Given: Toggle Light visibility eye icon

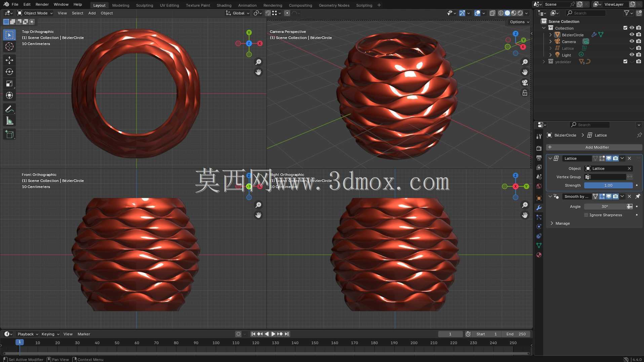Looking at the screenshot, I should click(632, 55).
